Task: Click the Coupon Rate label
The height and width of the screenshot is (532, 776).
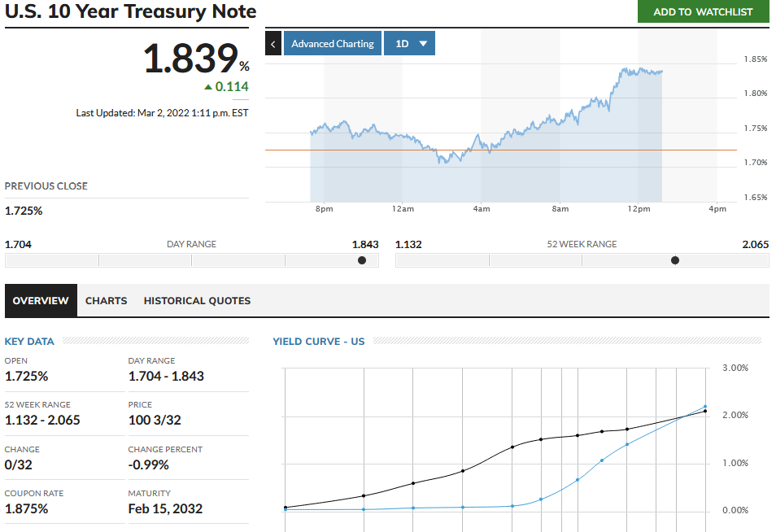Action: pos(34,494)
